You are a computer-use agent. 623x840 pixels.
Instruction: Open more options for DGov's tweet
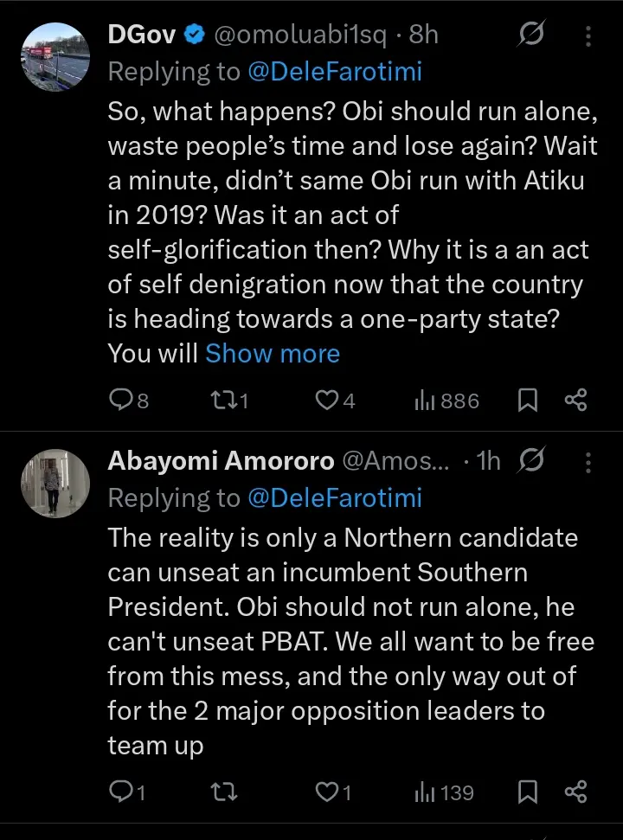click(x=588, y=35)
